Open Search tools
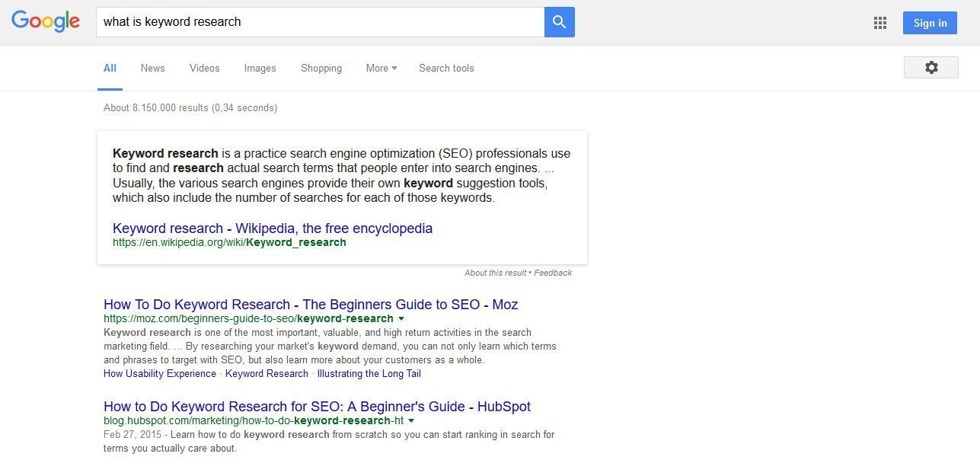 (446, 68)
